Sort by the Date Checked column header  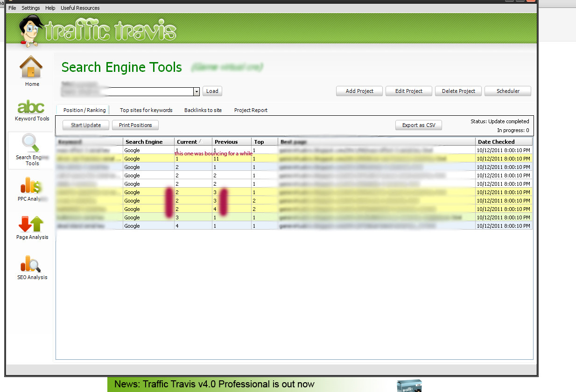coord(504,141)
